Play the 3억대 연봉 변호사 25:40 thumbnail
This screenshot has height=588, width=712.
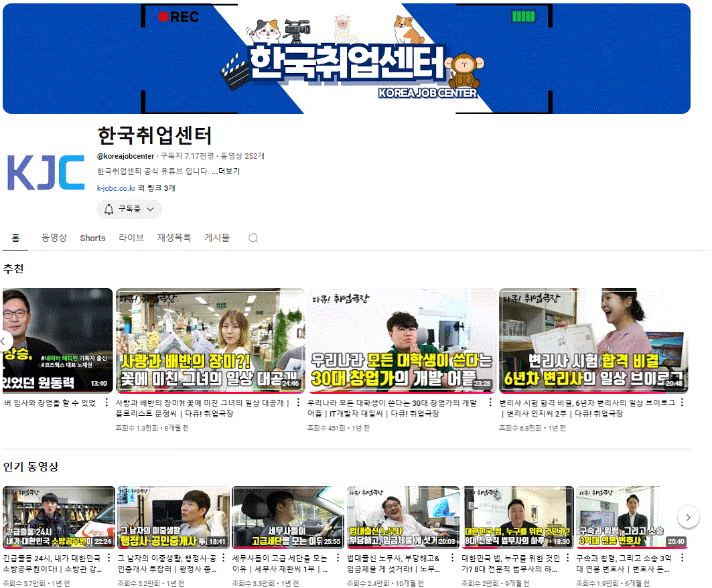click(632, 517)
